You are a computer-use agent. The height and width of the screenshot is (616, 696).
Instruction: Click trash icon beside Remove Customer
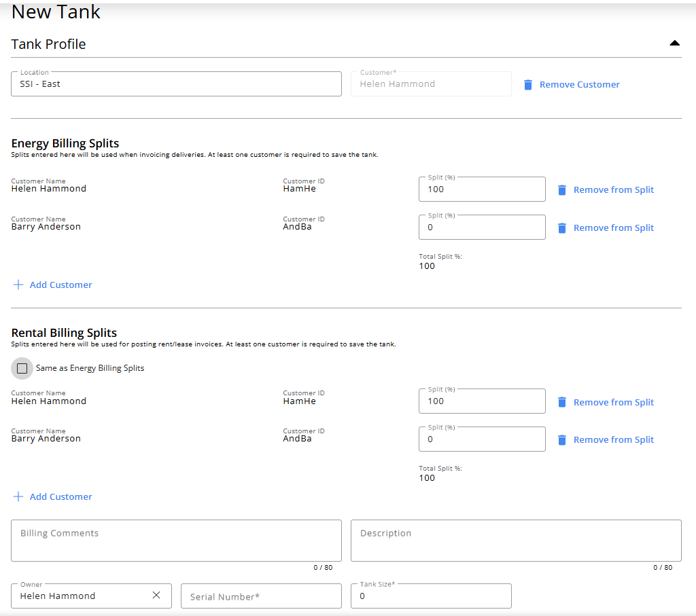pyautogui.click(x=528, y=85)
